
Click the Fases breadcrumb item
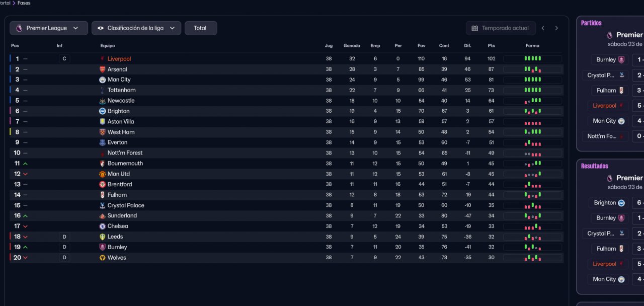click(x=24, y=3)
